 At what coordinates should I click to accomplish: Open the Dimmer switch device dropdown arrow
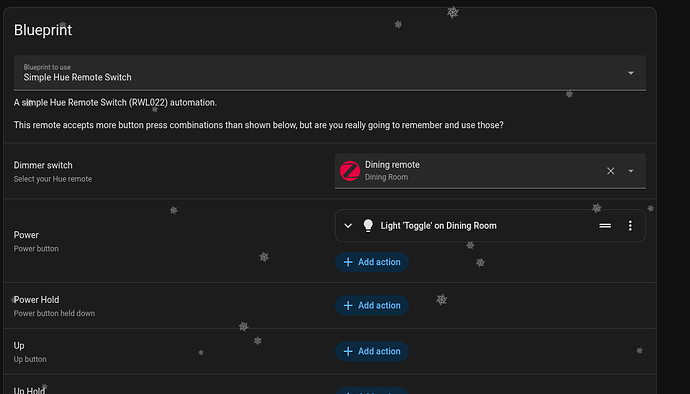point(631,171)
